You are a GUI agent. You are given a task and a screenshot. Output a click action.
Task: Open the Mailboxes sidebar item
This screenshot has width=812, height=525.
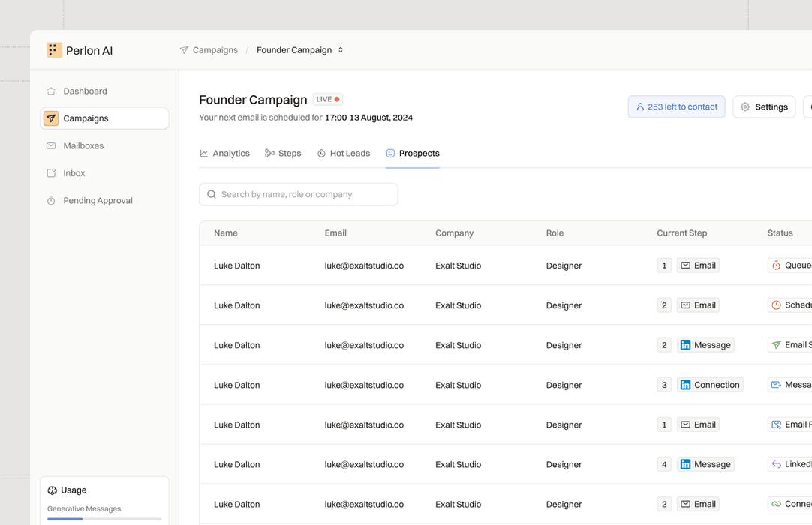pos(83,146)
